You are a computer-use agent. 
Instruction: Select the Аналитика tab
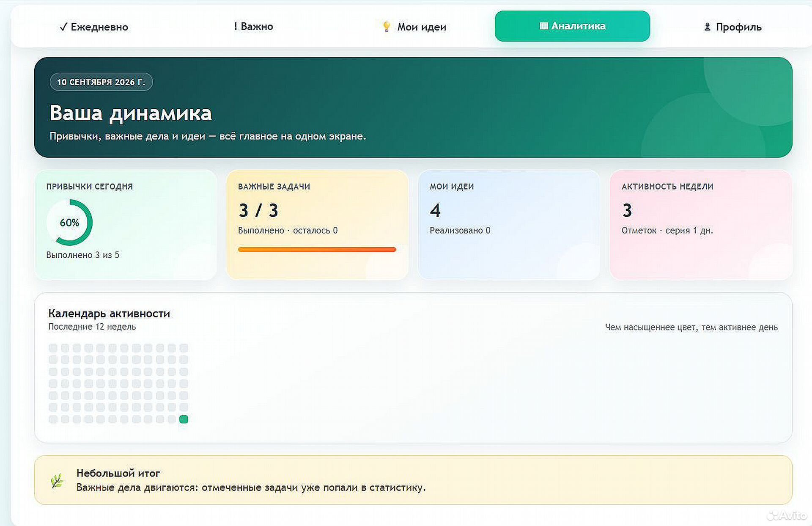pyautogui.click(x=572, y=26)
